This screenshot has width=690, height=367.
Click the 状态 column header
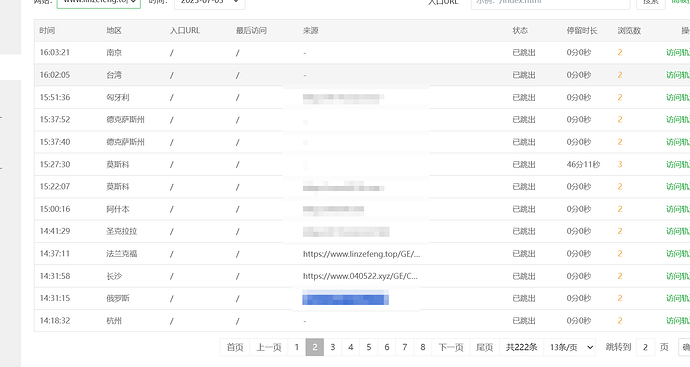tap(520, 30)
